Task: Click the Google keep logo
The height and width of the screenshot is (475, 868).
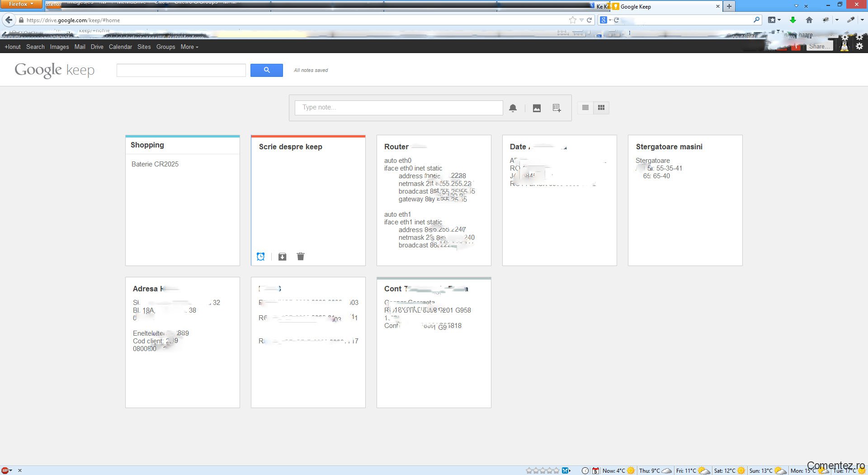Action: (55, 70)
